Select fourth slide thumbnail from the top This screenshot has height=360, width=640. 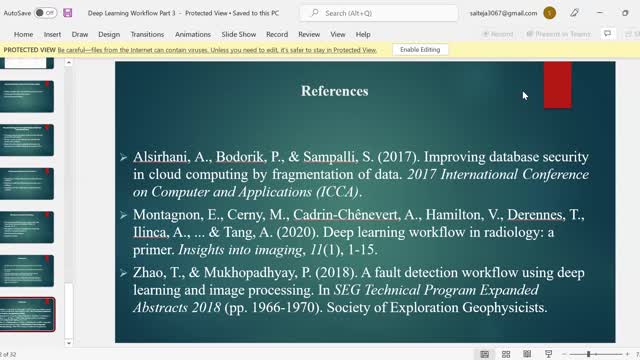pos(27,184)
